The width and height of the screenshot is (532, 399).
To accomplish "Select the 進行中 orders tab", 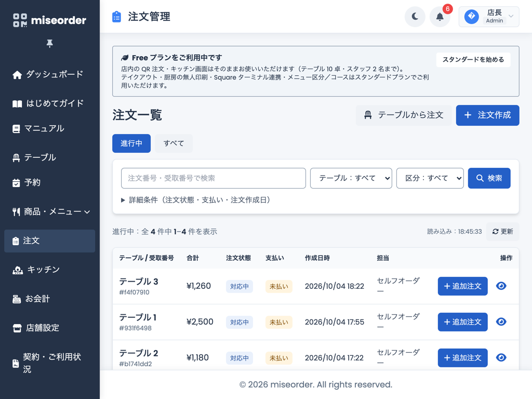I will point(131,143).
